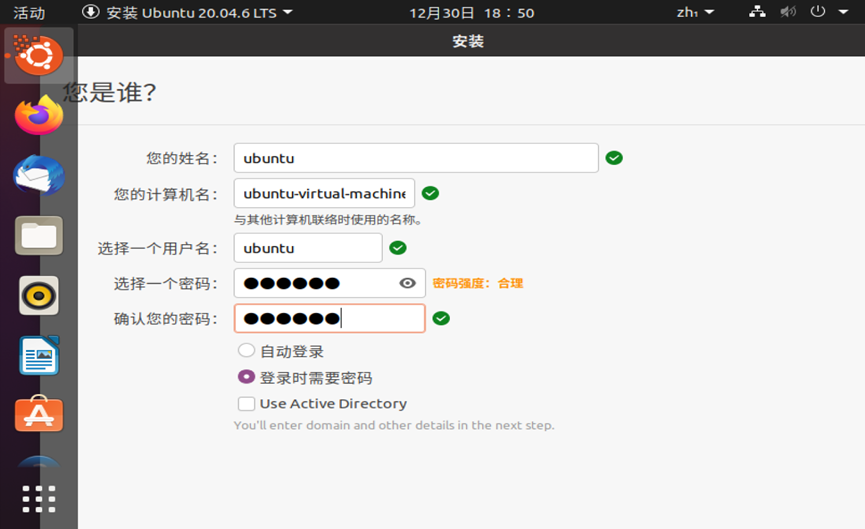
Task: Click the power icon in top bar
Action: click(x=818, y=12)
